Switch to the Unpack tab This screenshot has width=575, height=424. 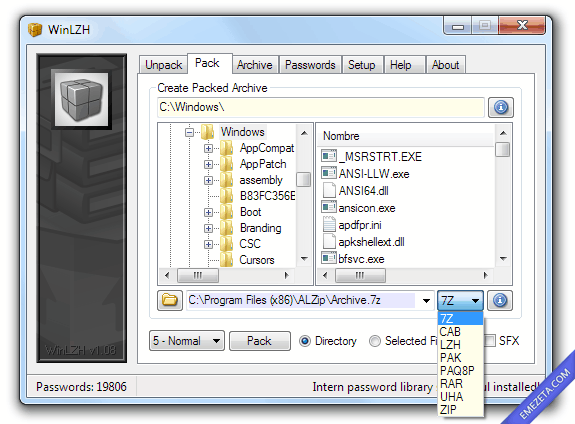164,65
